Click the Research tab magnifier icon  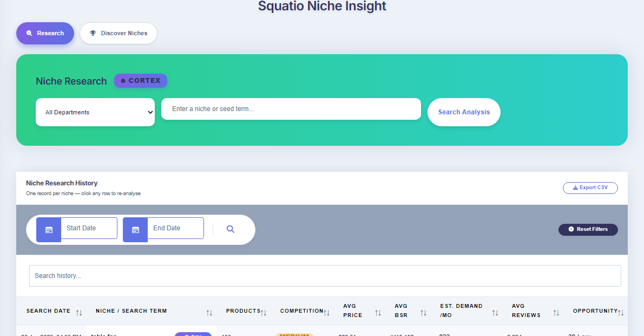29,33
